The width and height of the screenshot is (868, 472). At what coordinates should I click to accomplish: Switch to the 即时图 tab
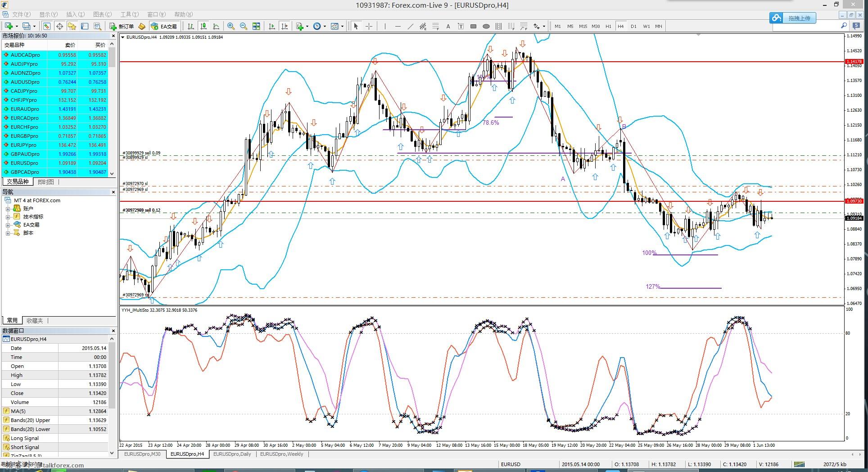point(45,182)
